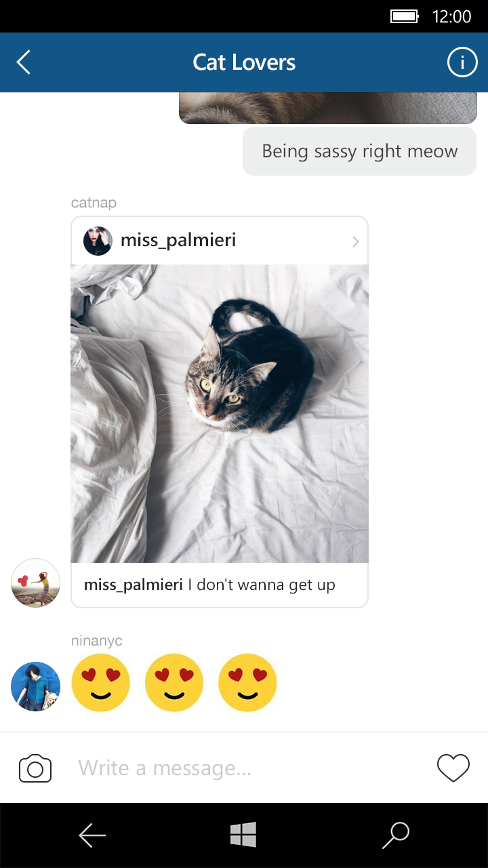Open the camera to send a photo
Viewport: 488px width, 868px height.
click(35, 768)
